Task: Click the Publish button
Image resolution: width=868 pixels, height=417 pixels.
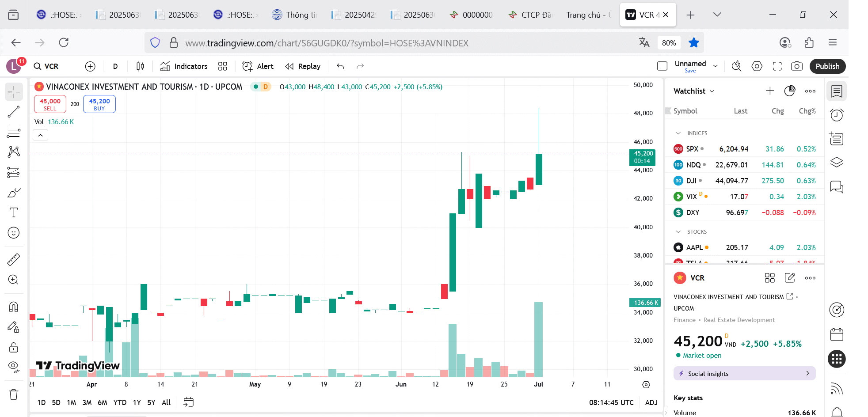Action: (827, 66)
